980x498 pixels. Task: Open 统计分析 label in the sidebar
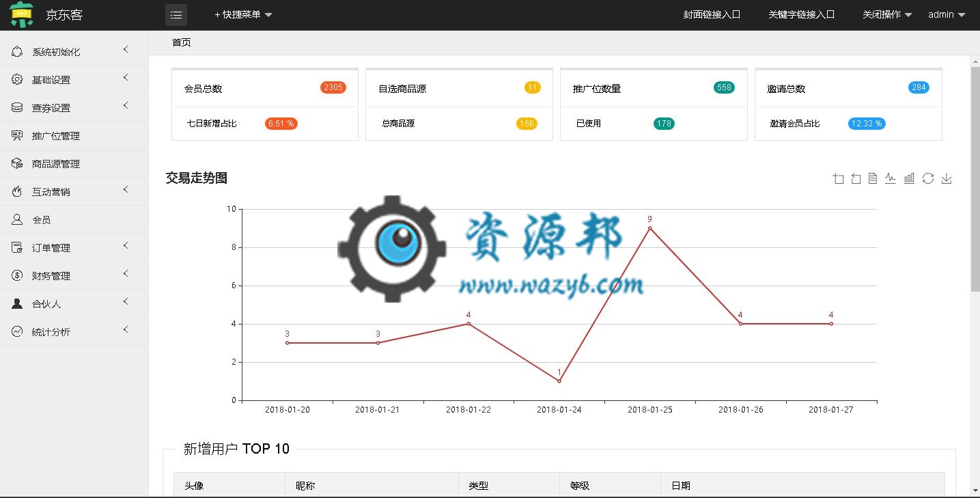pos(51,332)
